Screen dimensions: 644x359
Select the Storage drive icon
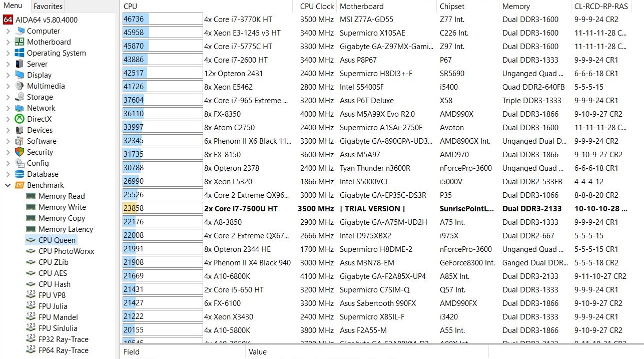20,97
